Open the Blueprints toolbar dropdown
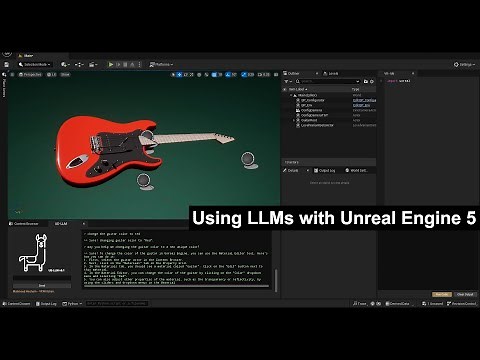The image size is (480, 360). point(79,64)
